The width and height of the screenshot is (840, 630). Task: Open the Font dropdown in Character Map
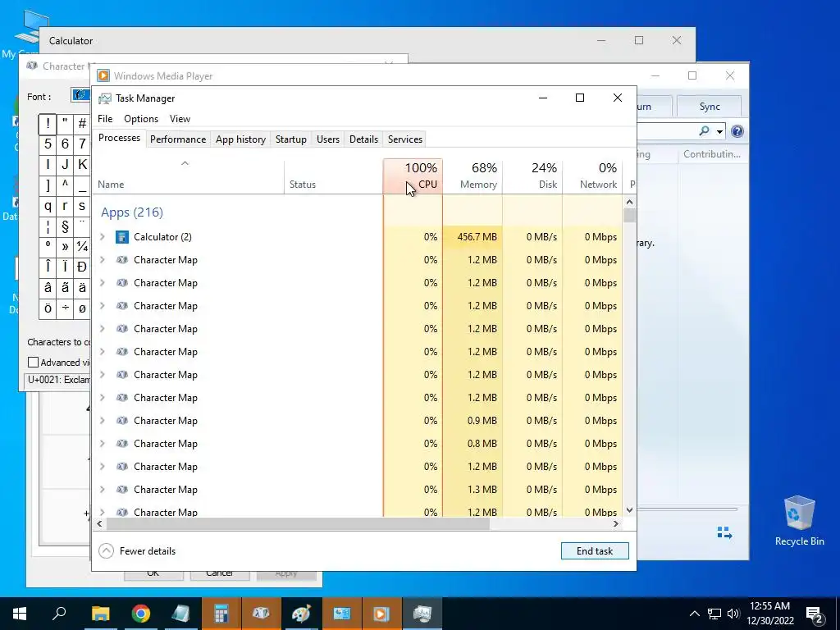point(81,95)
